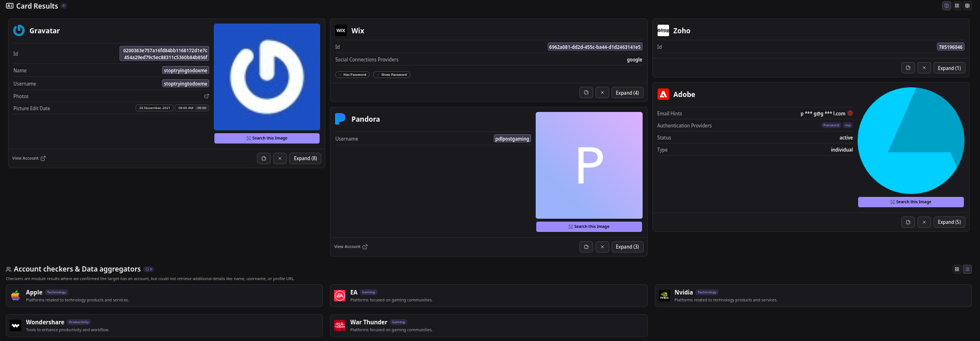This screenshot has width=980, height=341.
Task: Dismiss the Pandora card with X
Action: coord(602,247)
